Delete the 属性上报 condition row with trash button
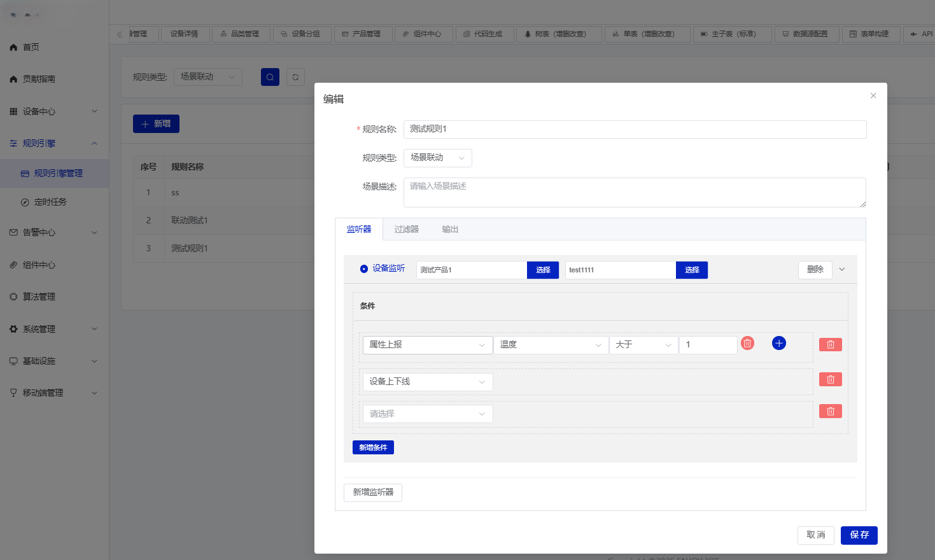The image size is (935, 560). click(x=831, y=344)
